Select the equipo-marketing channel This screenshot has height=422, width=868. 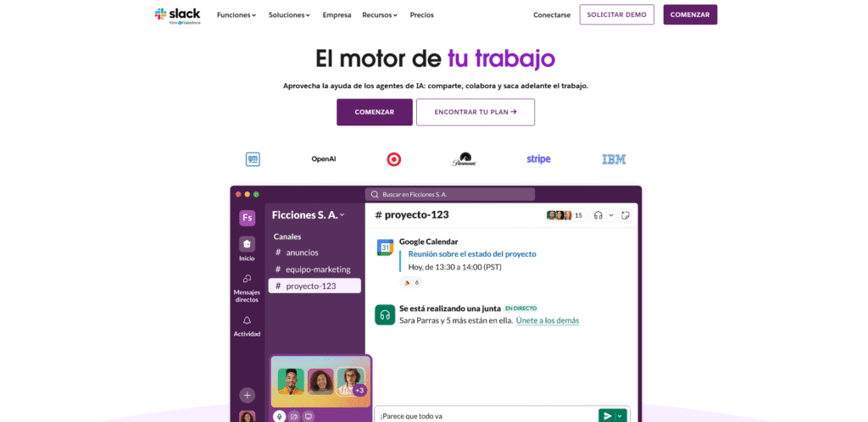tap(314, 269)
